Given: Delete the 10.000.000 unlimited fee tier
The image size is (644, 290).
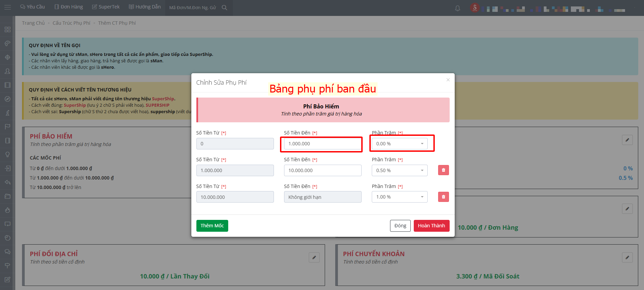Looking at the screenshot, I should tap(443, 197).
